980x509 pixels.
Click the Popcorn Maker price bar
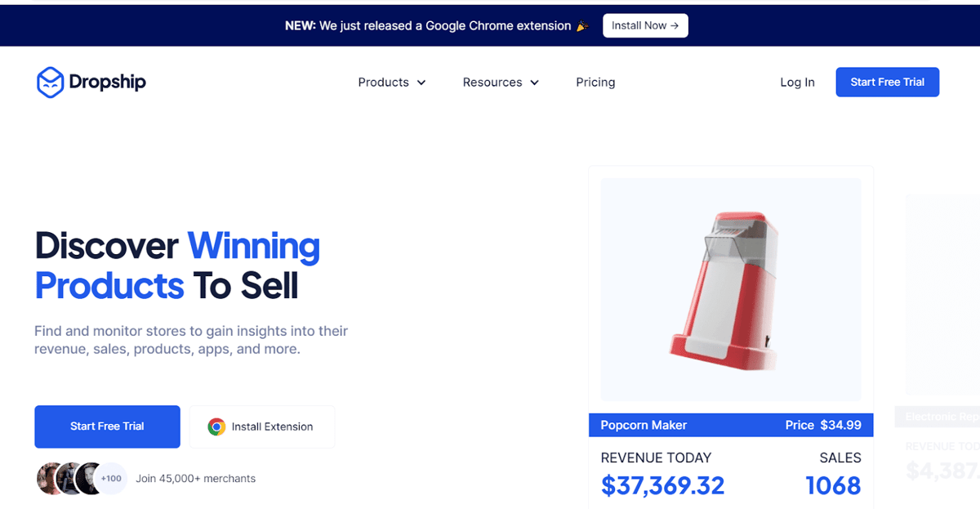pos(731,425)
